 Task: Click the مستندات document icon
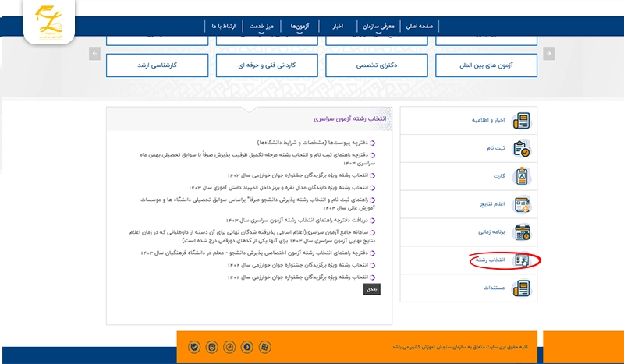(x=522, y=288)
